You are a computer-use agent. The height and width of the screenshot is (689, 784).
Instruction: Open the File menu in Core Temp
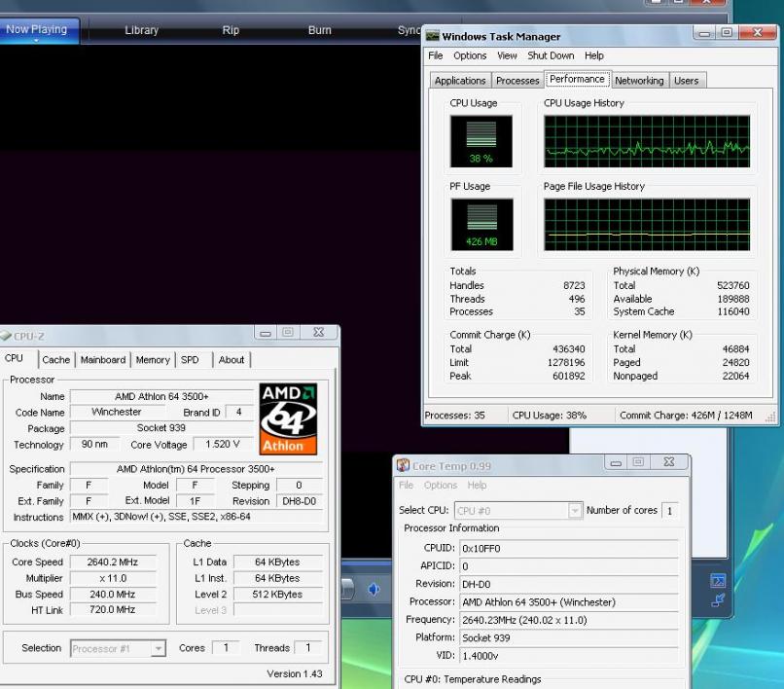tap(406, 485)
